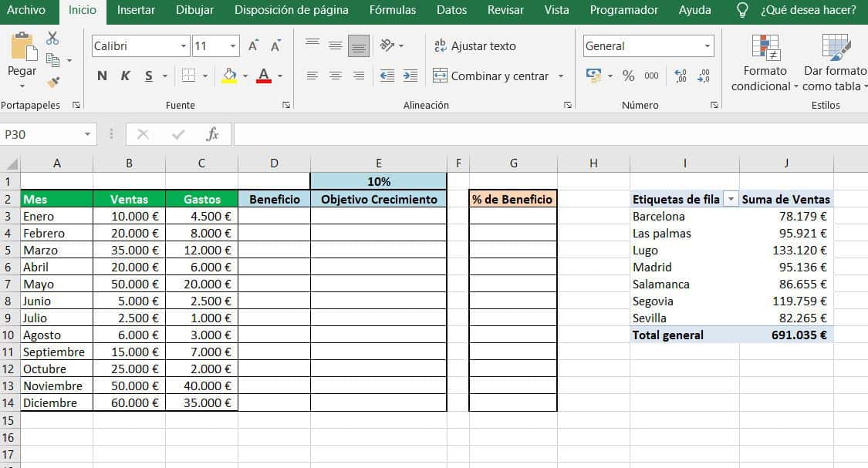868x468 pixels.
Task: Toggle italic K formatting
Action: (125, 76)
